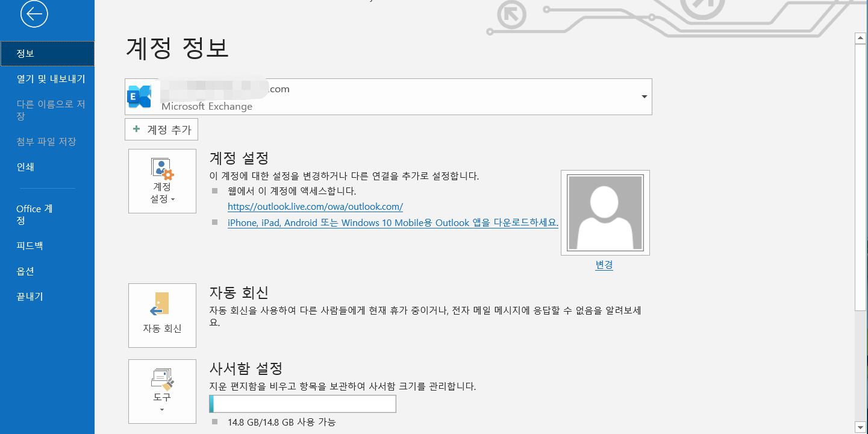Select 옵션 in the sidebar

(24, 271)
